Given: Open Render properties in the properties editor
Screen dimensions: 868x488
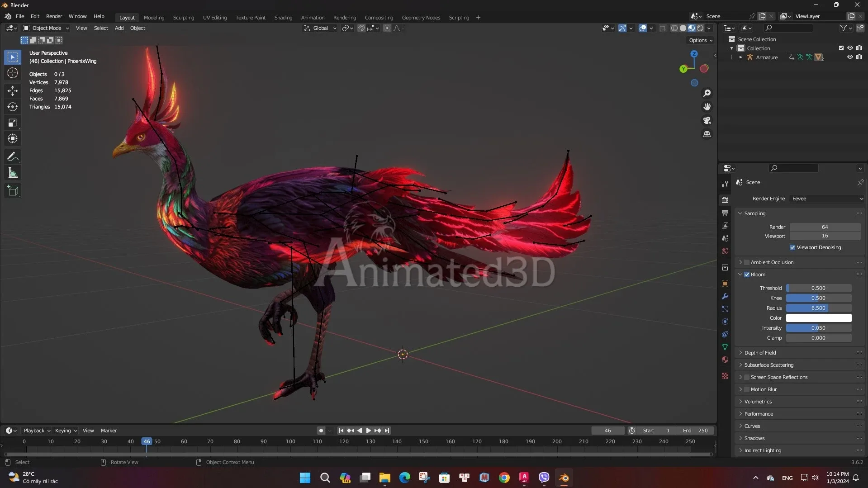Looking at the screenshot, I should [725, 199].
